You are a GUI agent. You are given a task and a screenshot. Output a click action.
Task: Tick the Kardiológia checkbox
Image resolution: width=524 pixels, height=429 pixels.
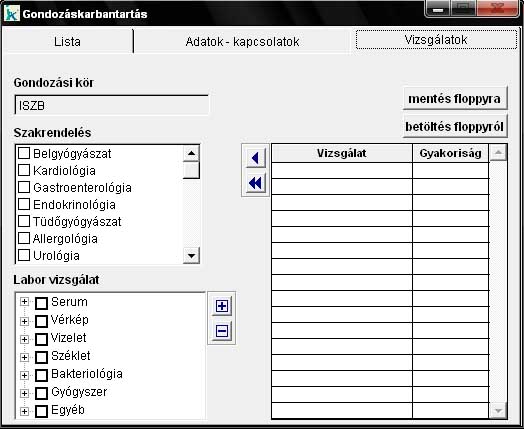coord(24,170)
